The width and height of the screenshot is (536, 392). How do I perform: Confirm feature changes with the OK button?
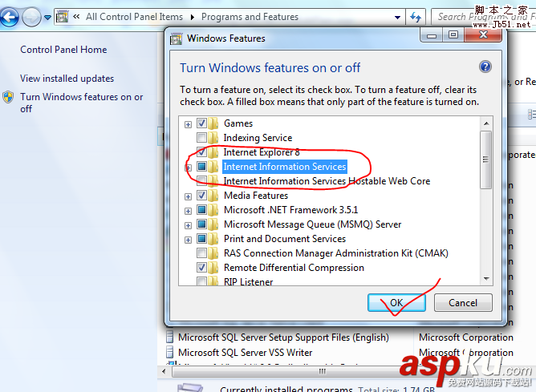[396, 302]
